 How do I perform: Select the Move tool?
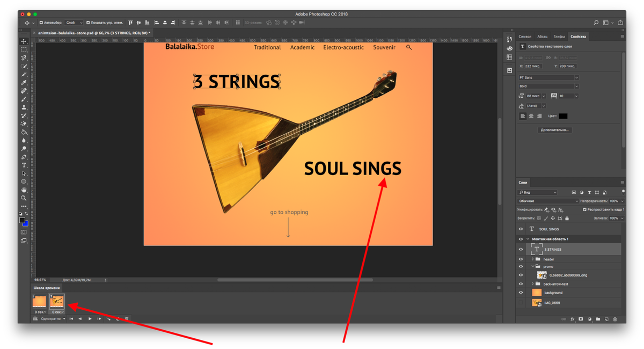coord(24,41)
